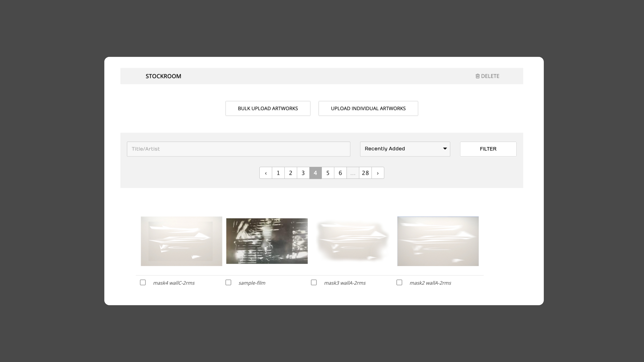This screenshot has height=362, width=644.
Task: Jump to page 2
Action: (291, 173)
